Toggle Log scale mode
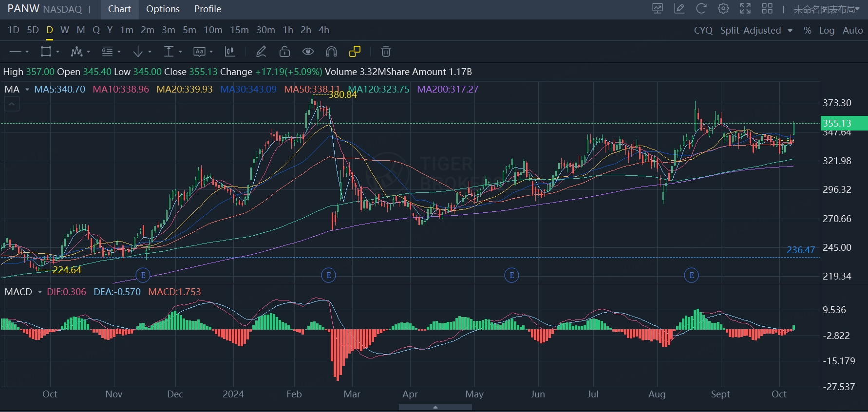The height and width of the screenshot is (412, 868). tap(827, 30)
